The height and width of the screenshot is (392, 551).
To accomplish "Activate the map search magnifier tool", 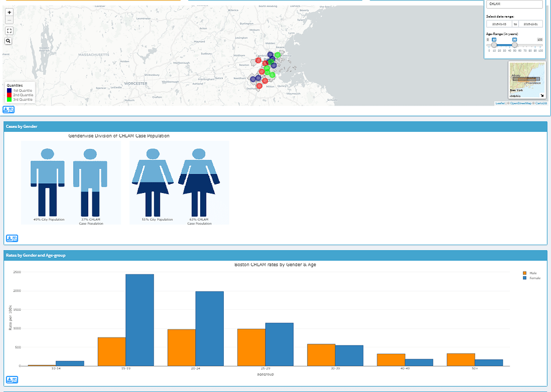I will (8, 40).
